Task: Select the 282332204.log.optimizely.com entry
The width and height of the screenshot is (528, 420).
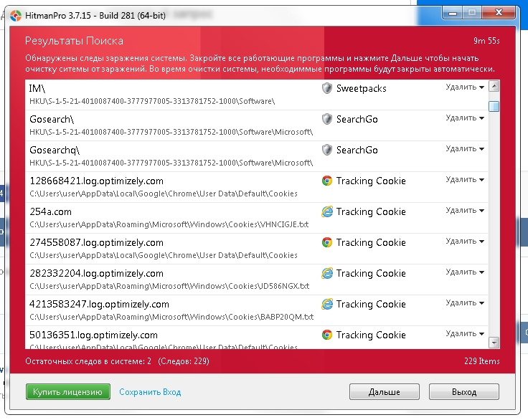Action: (96, 274)
